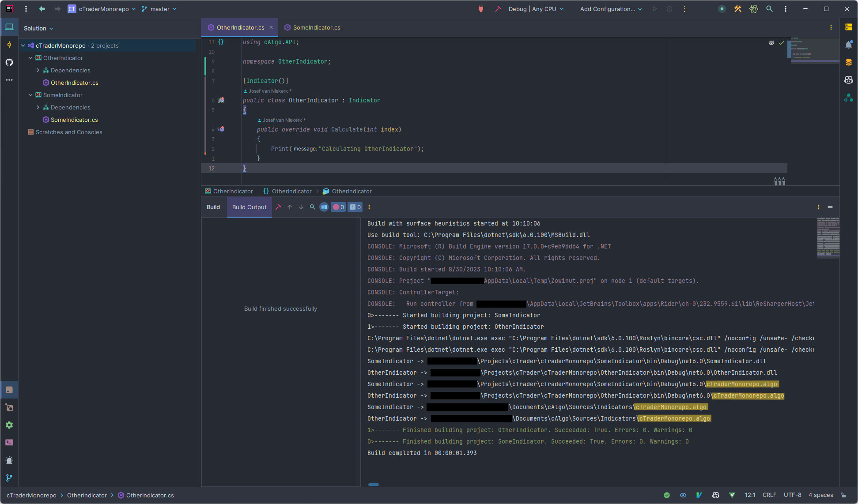The width and height of the screenshot is (858, 504).
Task: Open IDE settings kebab menu
Action: (786, 9)
